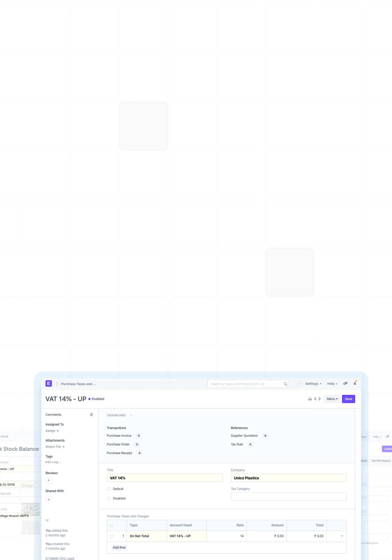This screenshot has width=392, height=560.
Task: Collapse the Dashboard section
Action: (x=131, y=415)
